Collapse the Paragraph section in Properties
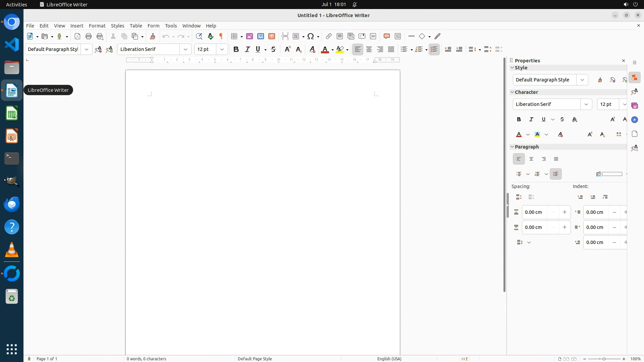 point(512,147)
